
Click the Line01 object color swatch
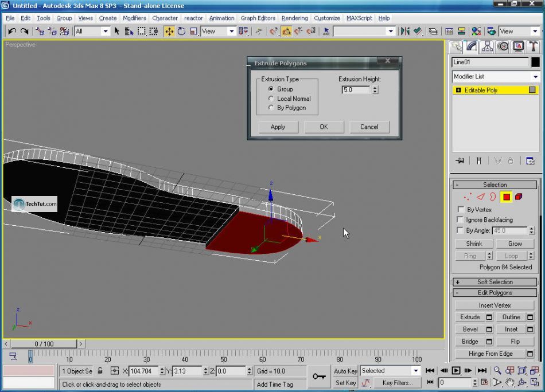(x=535, y=62)
